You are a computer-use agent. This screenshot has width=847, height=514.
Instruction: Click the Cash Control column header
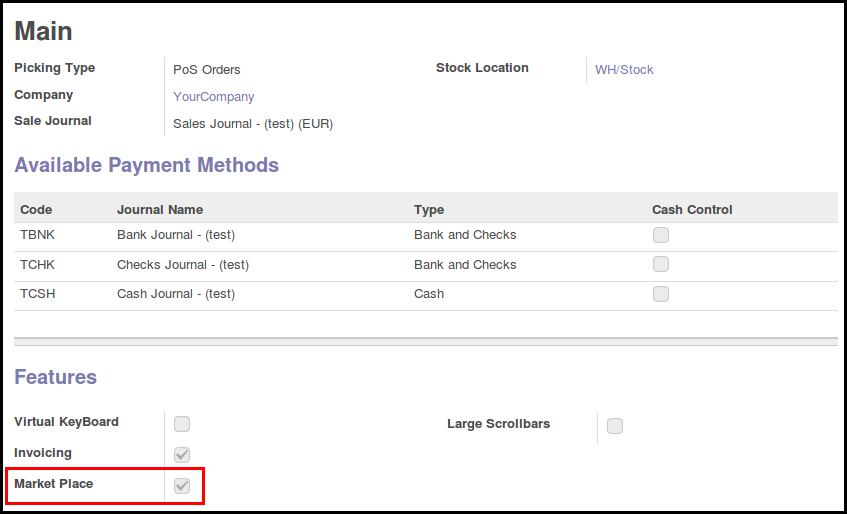click(692, 209)
